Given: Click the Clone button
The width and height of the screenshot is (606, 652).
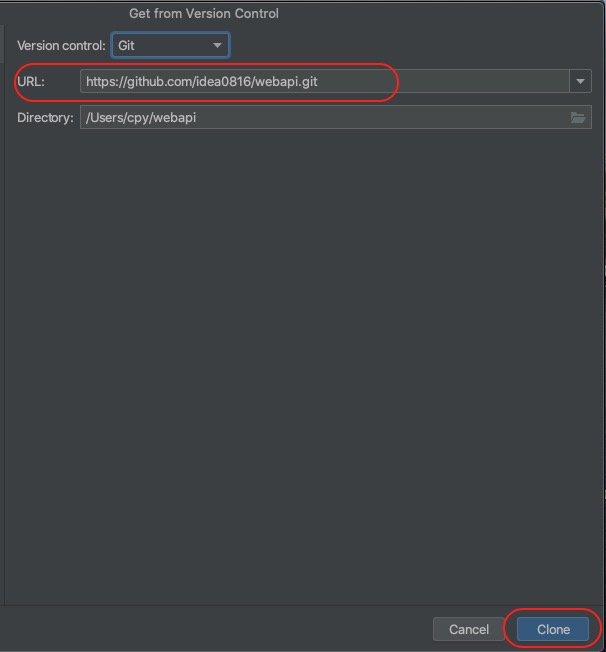Looking at the screenshot, I should pos(553,629).
